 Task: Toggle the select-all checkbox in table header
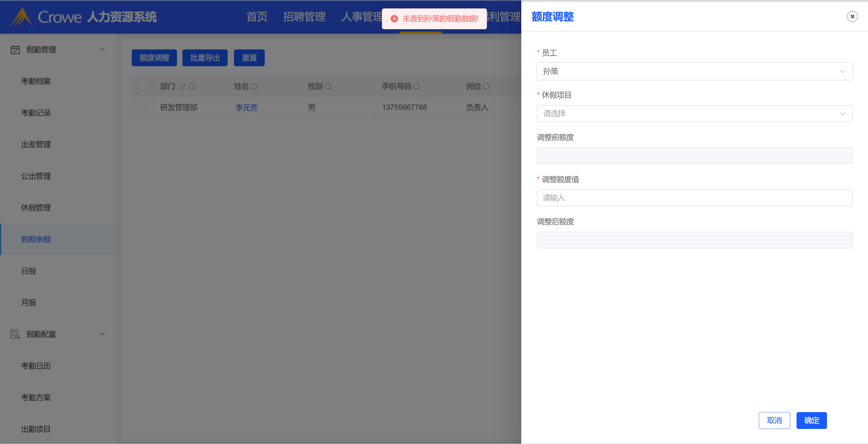click(x=143, y=86)
